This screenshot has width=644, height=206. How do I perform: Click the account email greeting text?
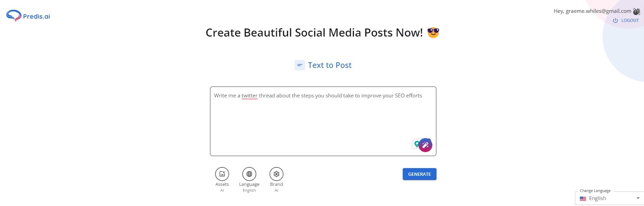(592, 11)
